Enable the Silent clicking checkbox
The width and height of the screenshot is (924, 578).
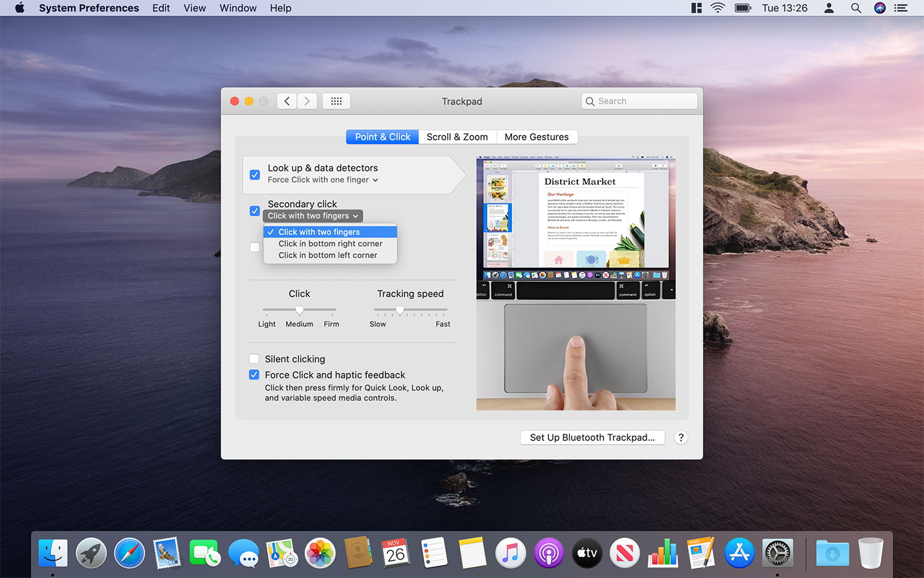(x=254, y=359)
